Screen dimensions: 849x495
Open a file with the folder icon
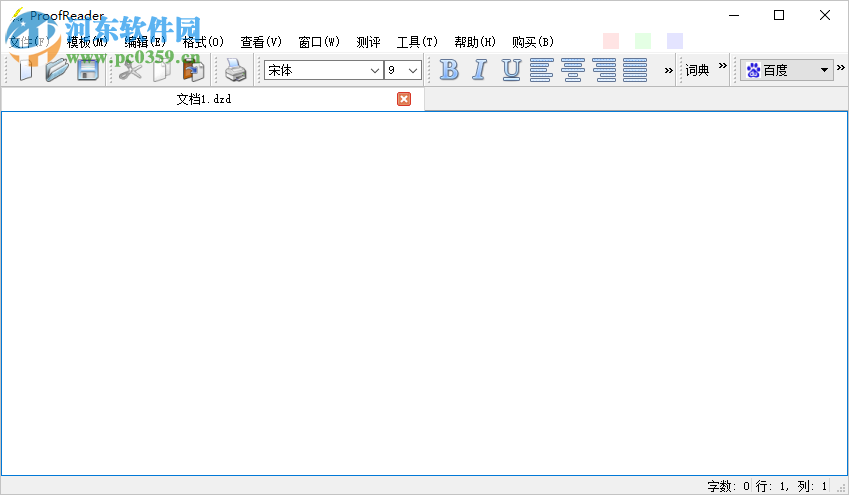click(x=56, y=70)
